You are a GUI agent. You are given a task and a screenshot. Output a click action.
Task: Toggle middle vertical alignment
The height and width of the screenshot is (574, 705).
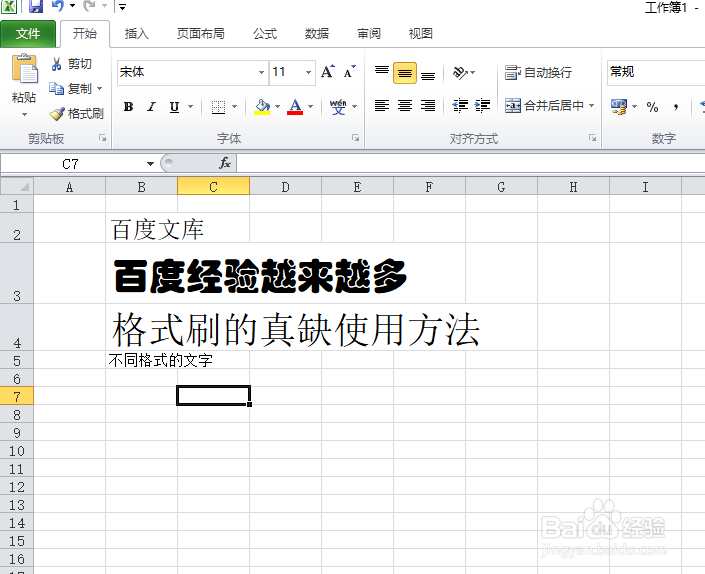click(x=405, y=73)
